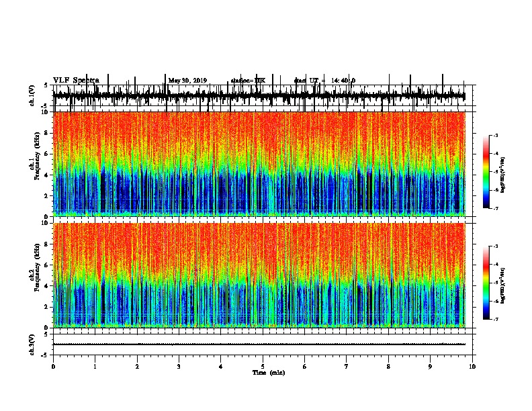Click the ch.2 spectrogram color scale bar
The image size is (532, 411).
tap(486, 283)
